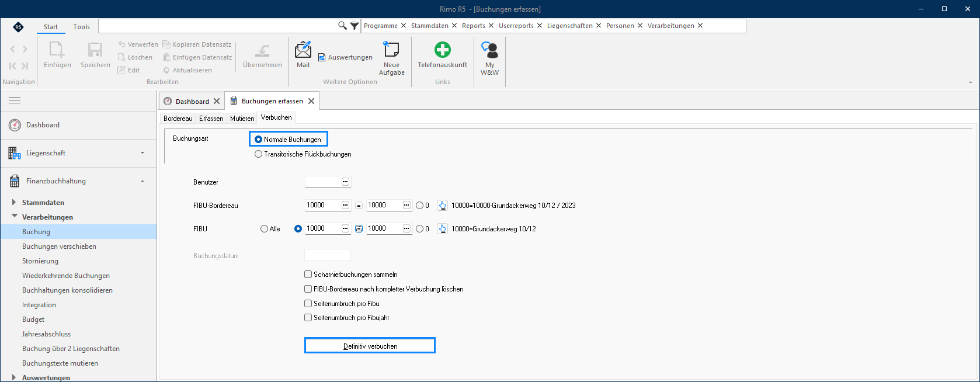Enable Seitenumbruch pro Fibujahr checkbox
Viewport: 980px width, 382px height.
(308, 317)
